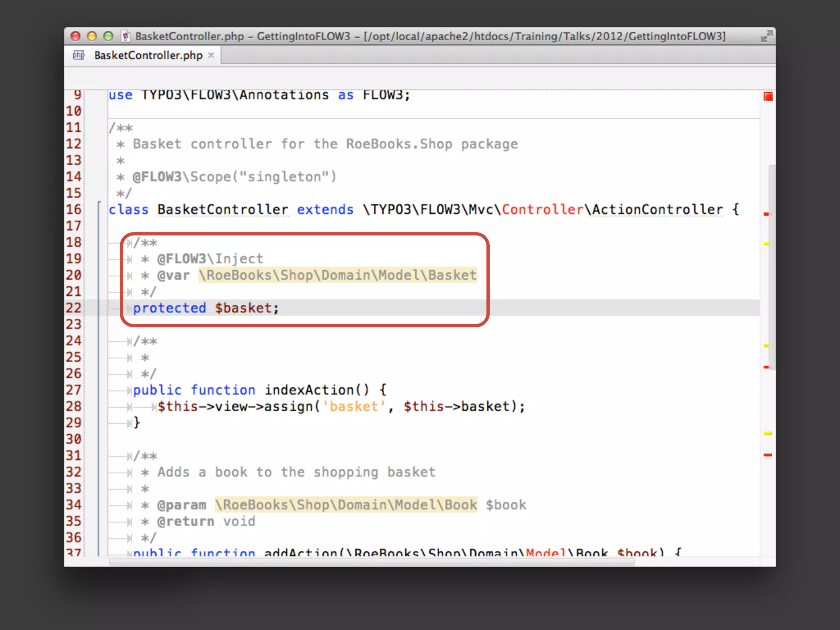Jump to red error marker beside class line
Screen dimensions: 840x630
[x=766, y=214]
